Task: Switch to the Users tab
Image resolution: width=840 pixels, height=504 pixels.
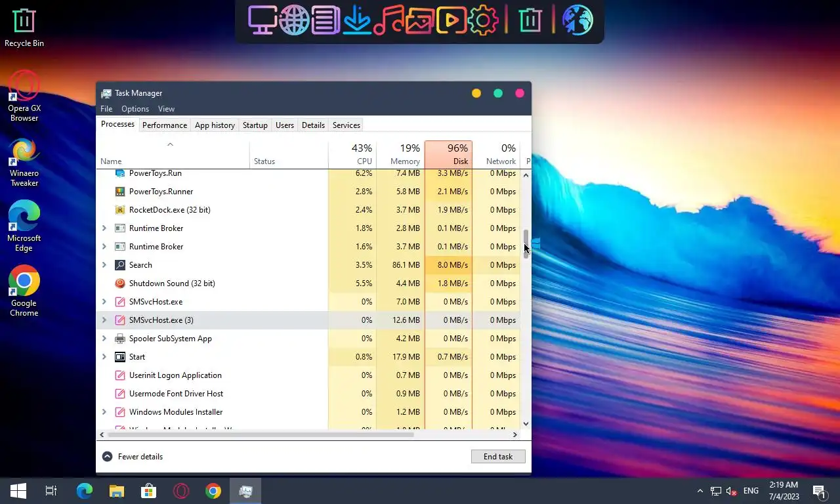Action: click(285, 125)
